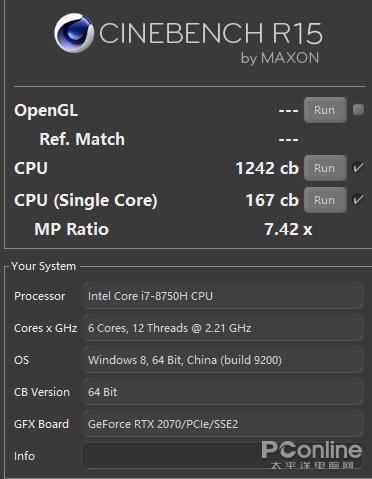Viewport: 372px width, 479px height.
Task: Click the Info input field
Action: [x=223, y=455]
